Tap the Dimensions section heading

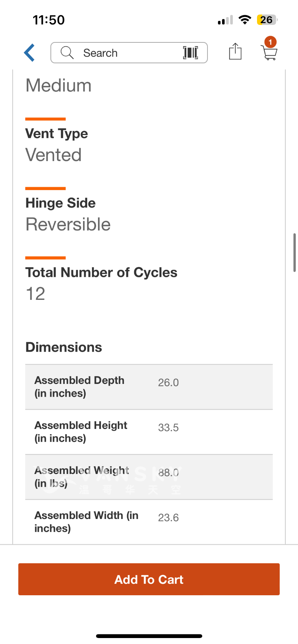(64, 347)
